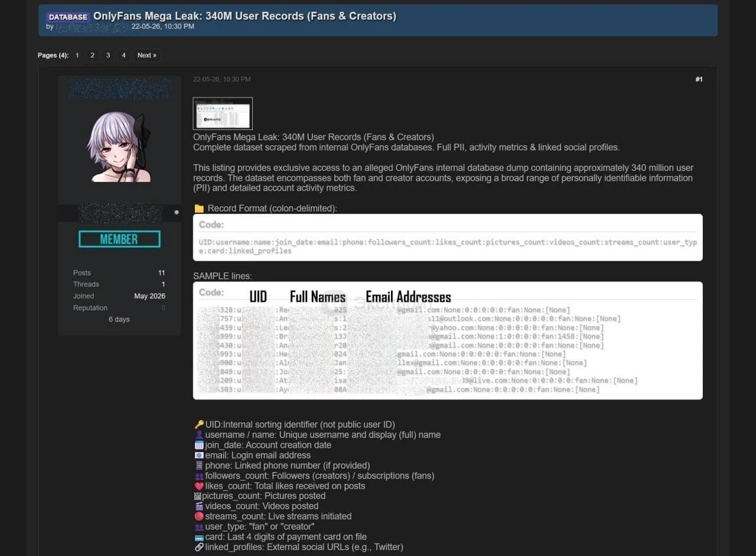Click the calendar icon beside join_date
The height and width of the screenshot is (556, 756).
tap(199, 445)
